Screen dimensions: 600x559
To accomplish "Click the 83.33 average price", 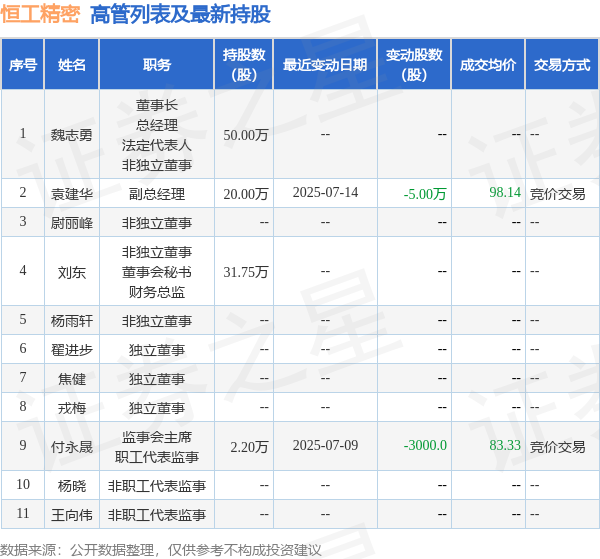I will [x=505, y=445].
